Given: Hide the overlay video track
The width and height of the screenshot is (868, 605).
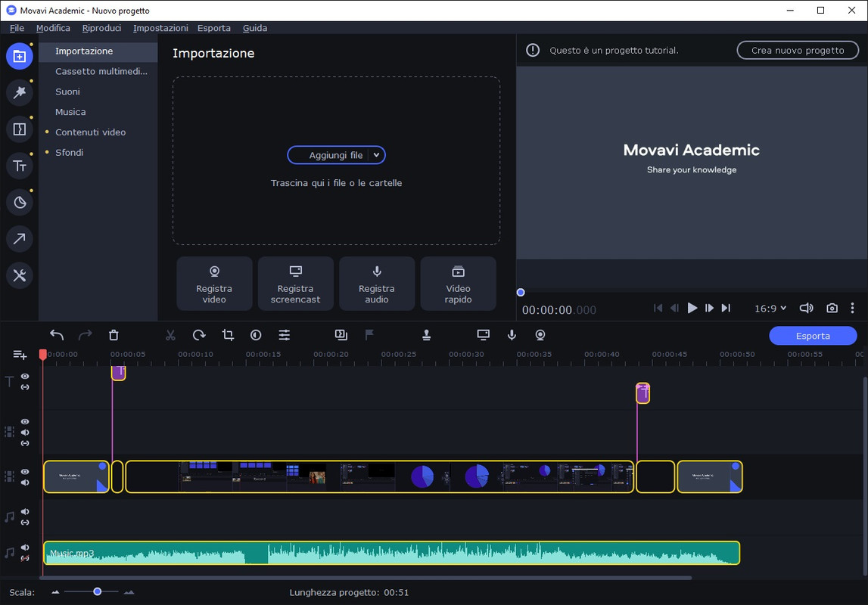Looking at the screenshot, I should click(x=25, y=421).
